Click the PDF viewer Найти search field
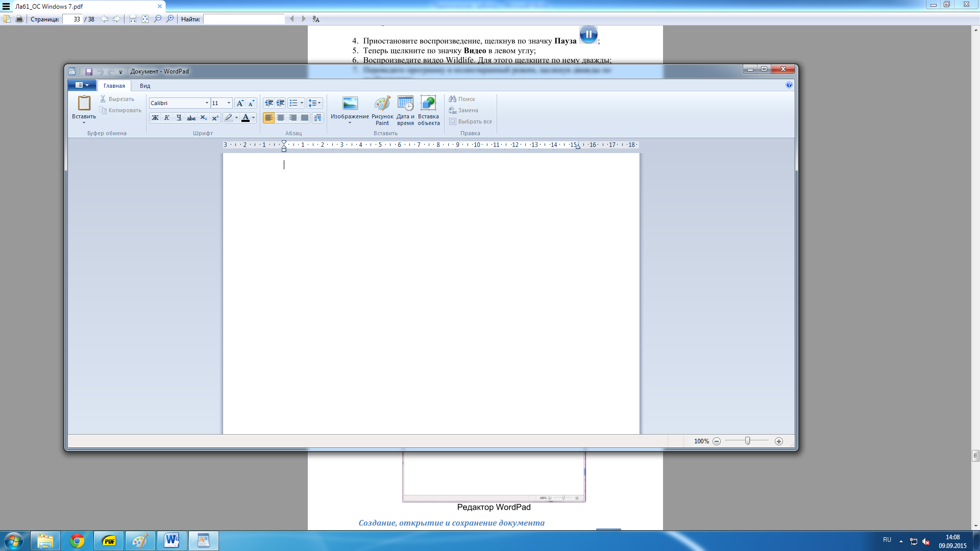980x551 pixels. coord(244,19)
